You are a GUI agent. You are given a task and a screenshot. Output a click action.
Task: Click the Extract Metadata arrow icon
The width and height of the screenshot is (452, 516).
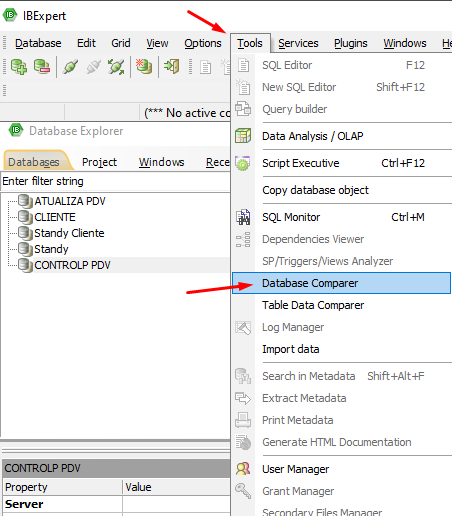coord(243,398)
